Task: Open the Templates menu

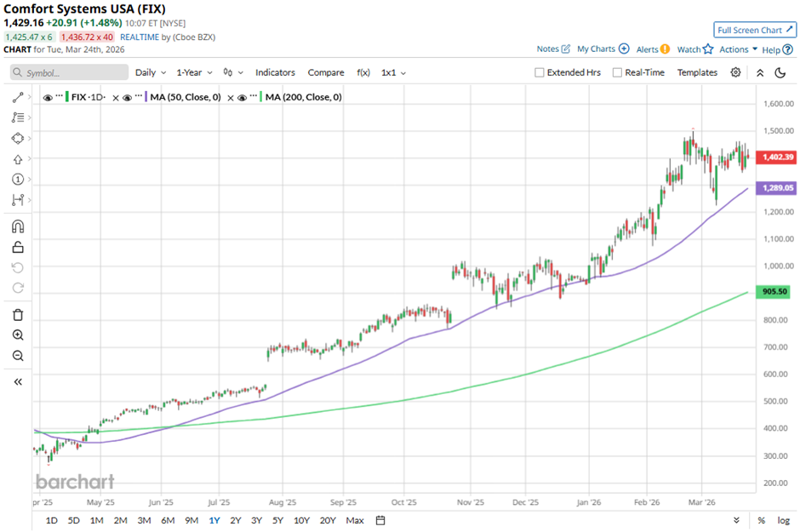Action: [x=697, y=72]
